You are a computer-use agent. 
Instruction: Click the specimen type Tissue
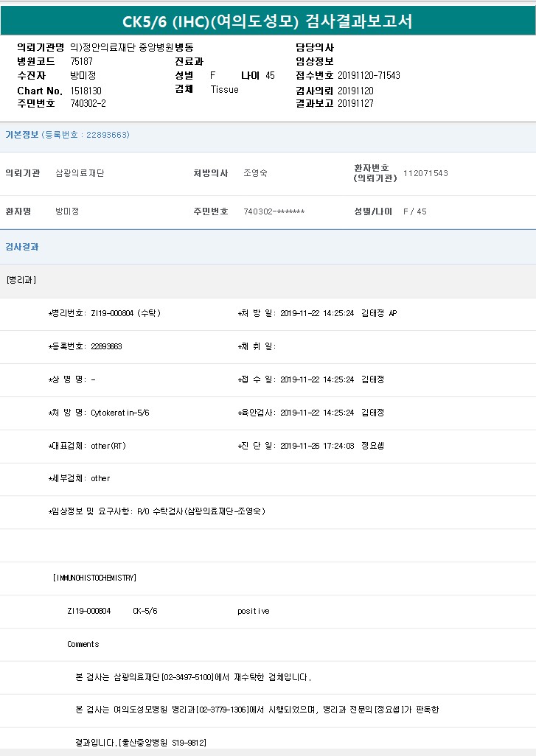[x=224, y=90]
